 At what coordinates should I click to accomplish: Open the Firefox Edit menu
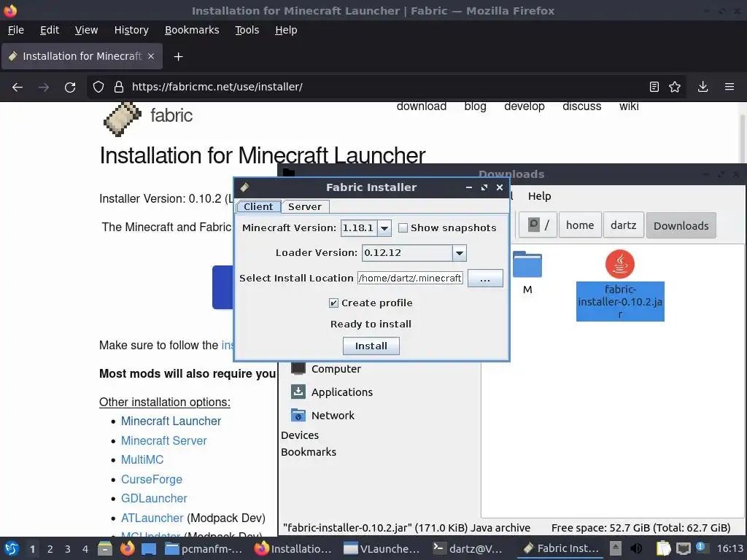[50, 30]
